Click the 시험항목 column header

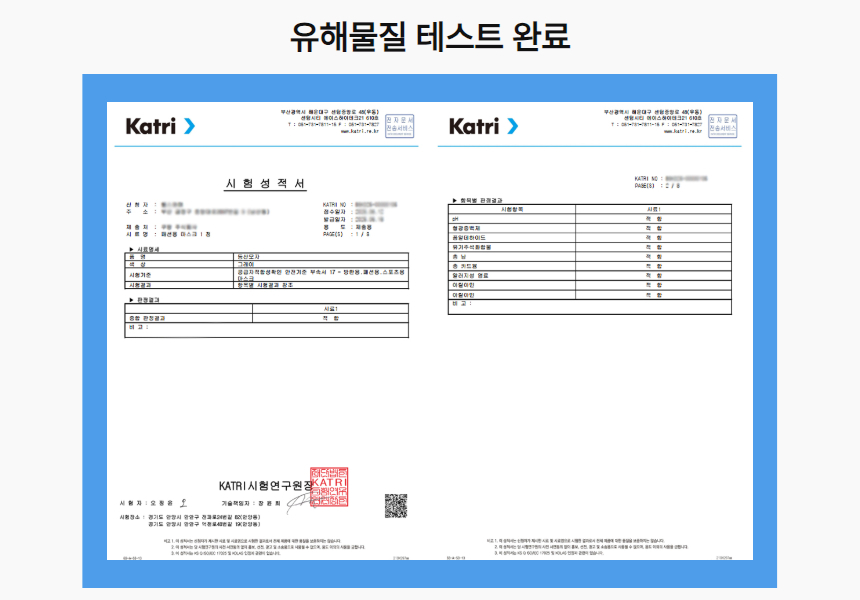tap(512, 210)
